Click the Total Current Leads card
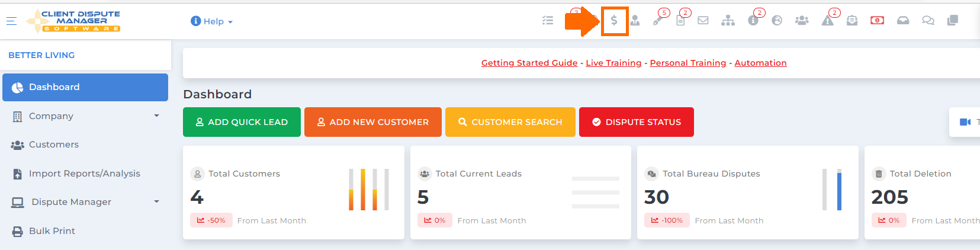Screen dimensions: 980x250 [520, 193]
